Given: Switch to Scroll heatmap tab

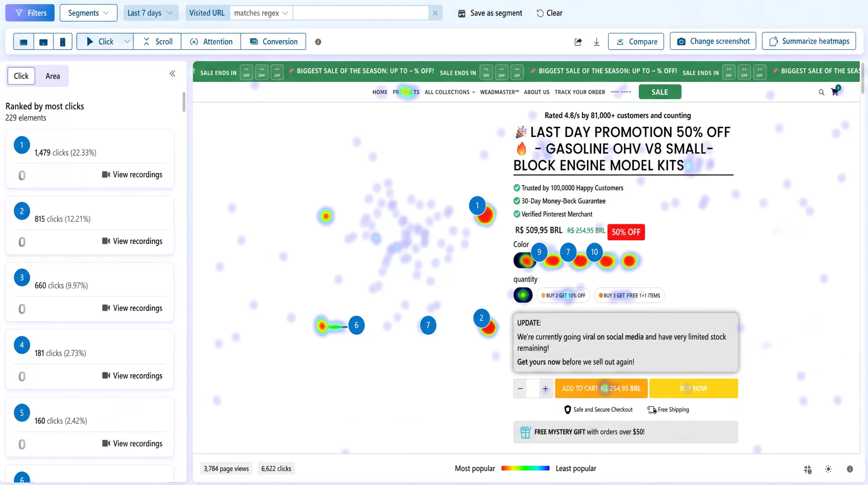Looking at the screenshot, I should tap(157, 42).
